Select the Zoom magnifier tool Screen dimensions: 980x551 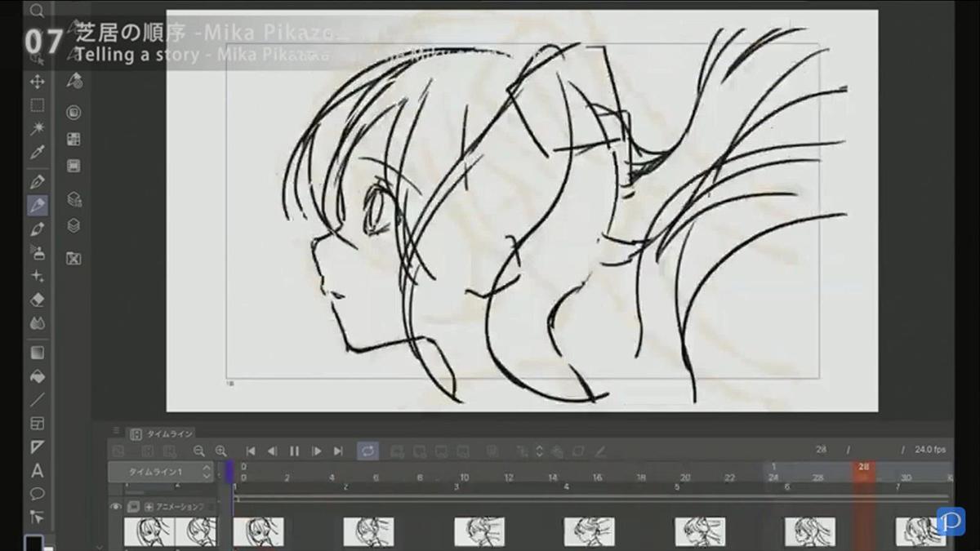tap(37, 11)
